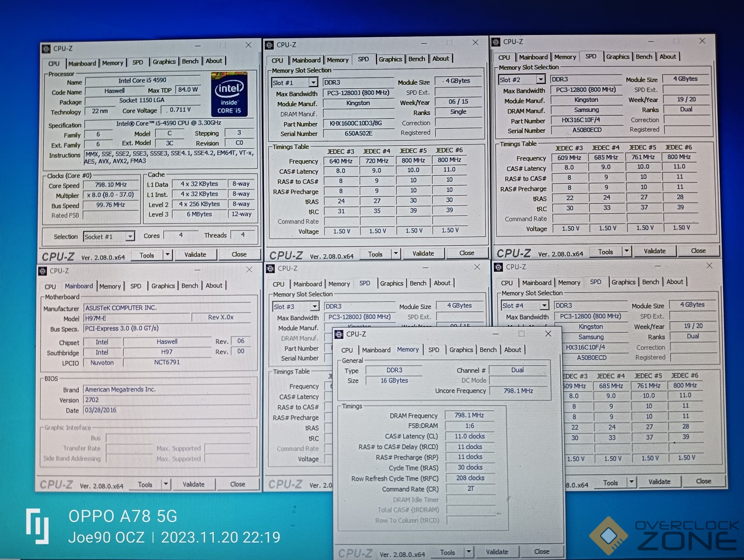Open the Bench tab in the Slot #4 window

point(651,282)
